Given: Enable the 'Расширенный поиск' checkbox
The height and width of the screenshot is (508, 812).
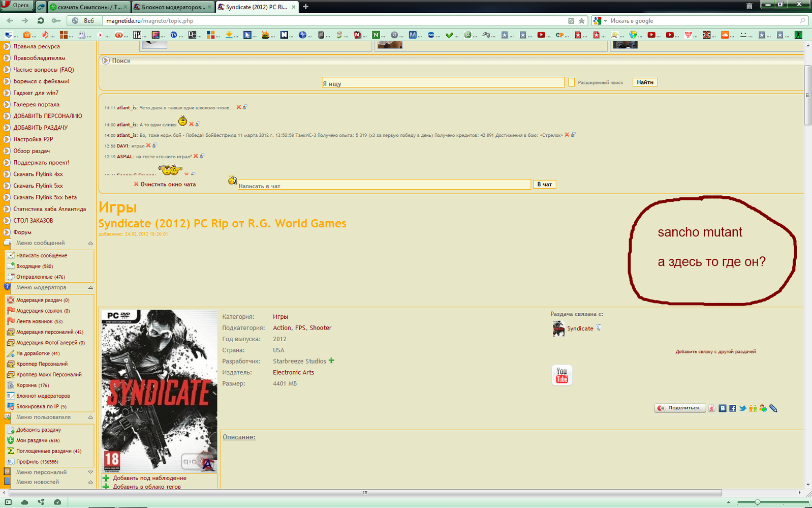Looking at the screenshot, I should tap(572, 82).
